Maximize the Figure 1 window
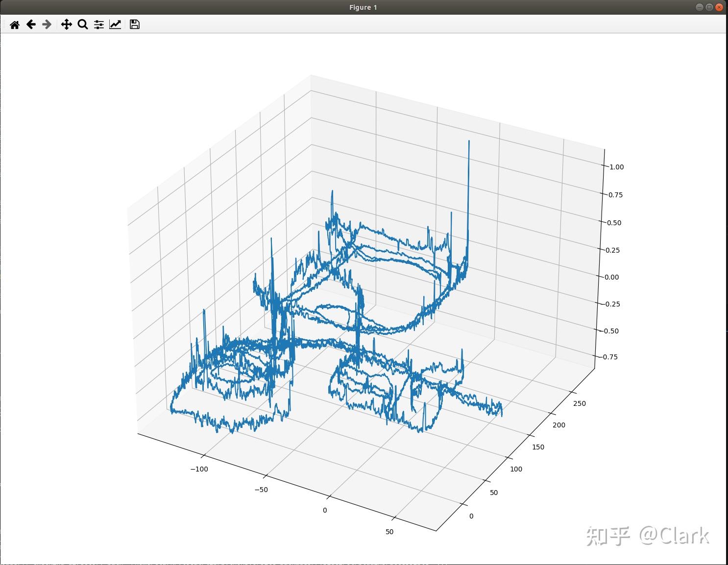 709,7
